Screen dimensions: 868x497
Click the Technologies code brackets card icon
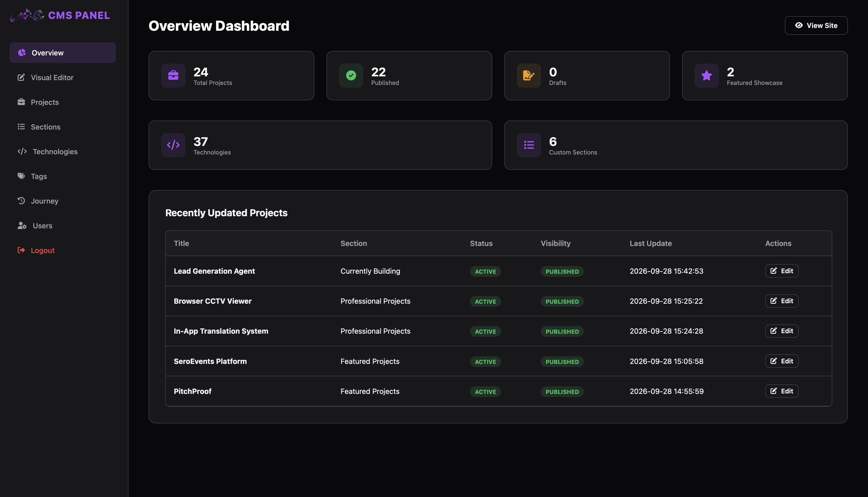(x=173, y=145)
